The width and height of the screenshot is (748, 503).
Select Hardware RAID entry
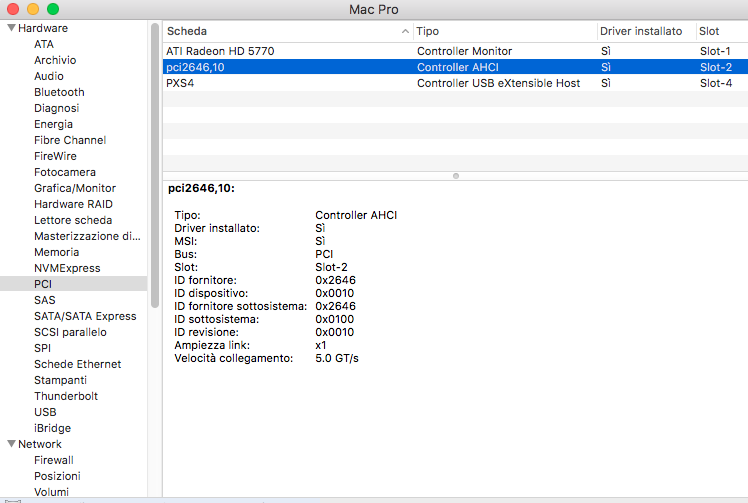tap(73, 204)
